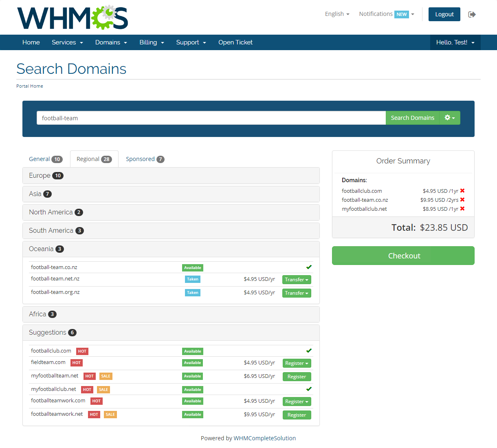Click inside the football-team search field
The width and height of the screenshot is (497, 448).
point(211,118)
